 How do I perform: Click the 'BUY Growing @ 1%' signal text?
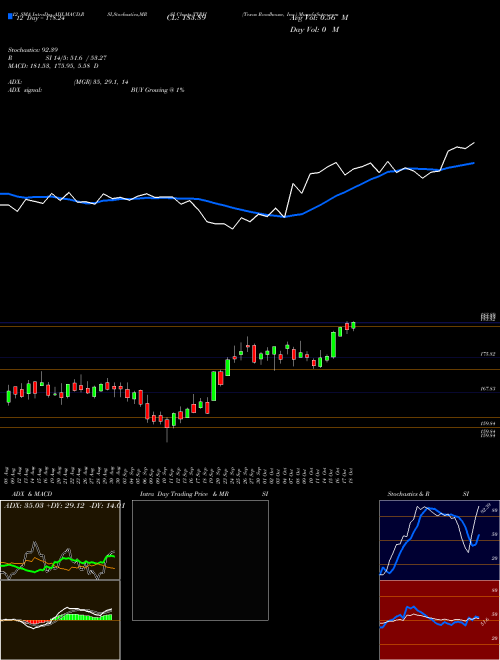click(x=157, y=90)
